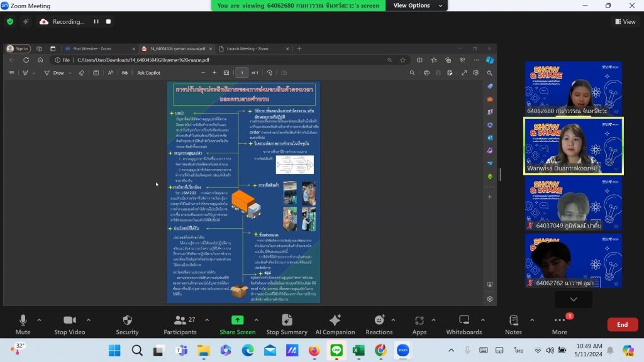
Task: Open the Notes tool
Action: (513, 325)
